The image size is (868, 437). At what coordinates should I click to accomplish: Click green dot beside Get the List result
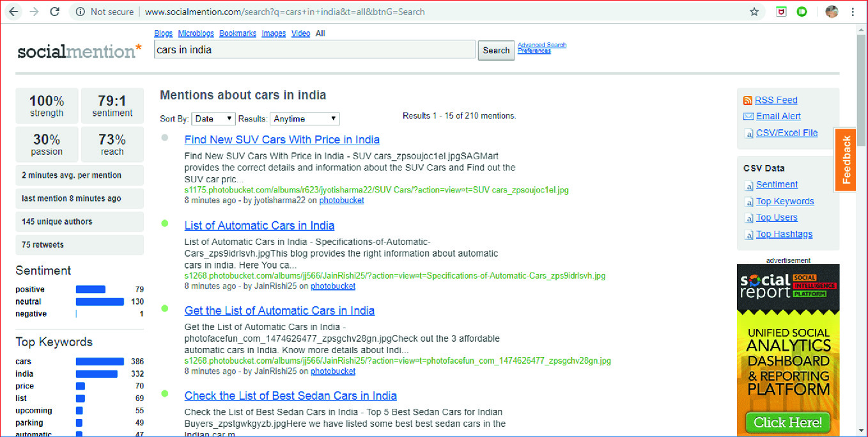[x=165, y=308]
